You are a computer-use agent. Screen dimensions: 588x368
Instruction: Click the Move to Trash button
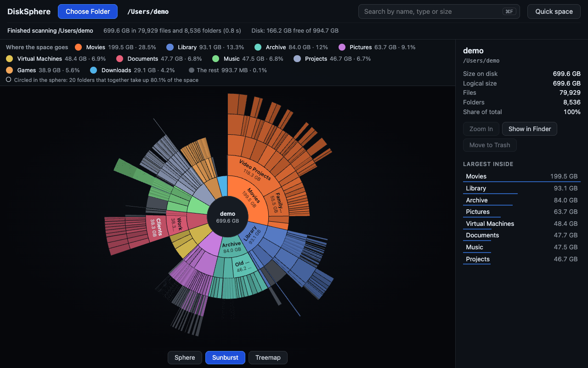[490, 145]
